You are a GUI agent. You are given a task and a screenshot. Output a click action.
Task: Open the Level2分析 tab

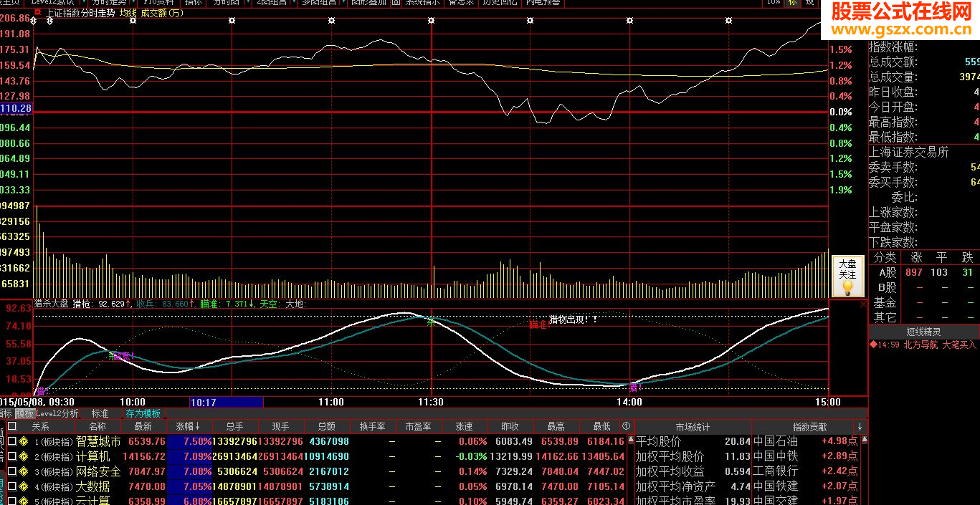click(x=57, y=413)
